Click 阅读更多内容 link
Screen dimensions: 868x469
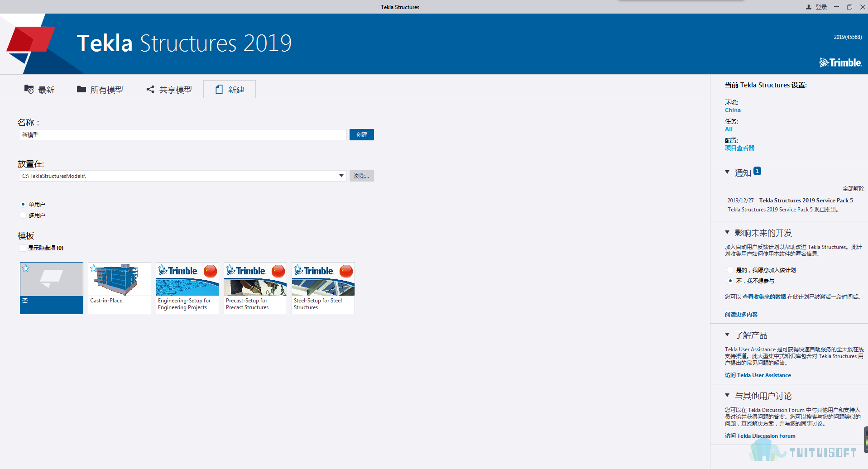pos(741,315)
